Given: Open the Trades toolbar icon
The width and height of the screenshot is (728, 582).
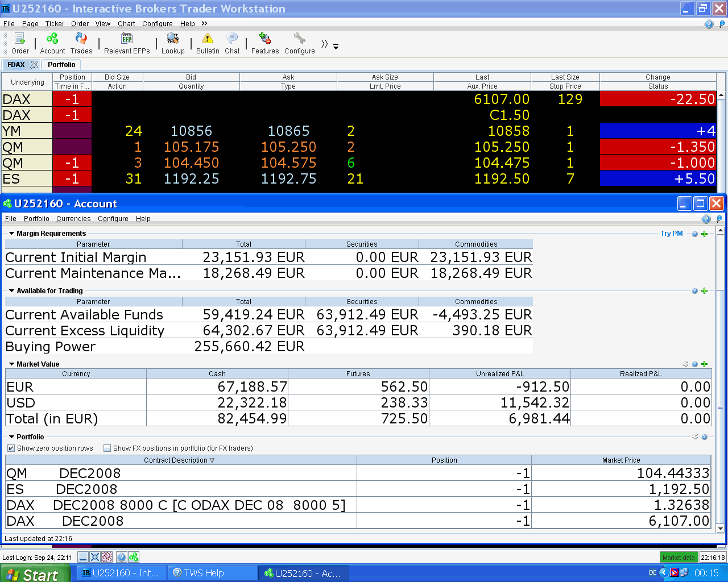Looking at the screenshot, I should coord(81,39).
